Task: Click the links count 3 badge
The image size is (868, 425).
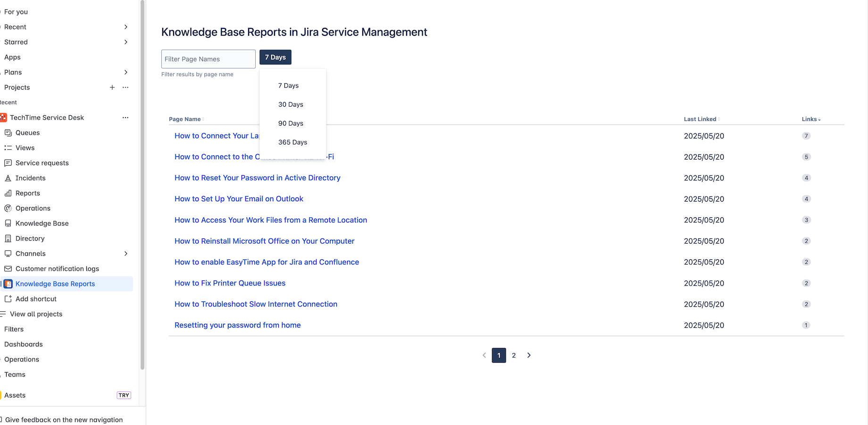Action: [x=806, y=220]
